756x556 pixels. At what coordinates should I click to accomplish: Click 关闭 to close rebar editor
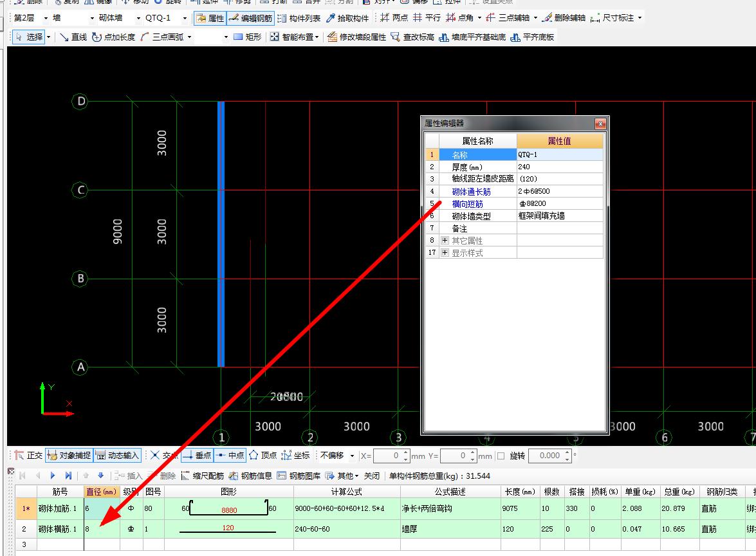(x=372, y=476)
